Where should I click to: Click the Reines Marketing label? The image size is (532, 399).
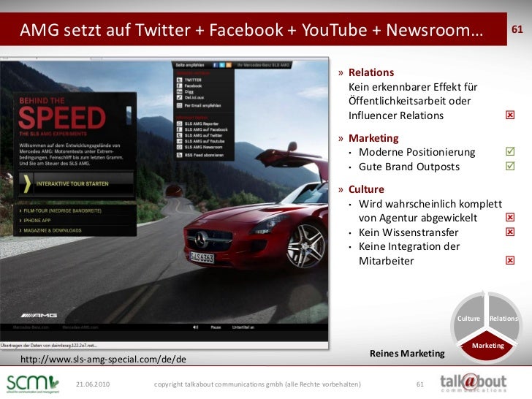(407, 354)
